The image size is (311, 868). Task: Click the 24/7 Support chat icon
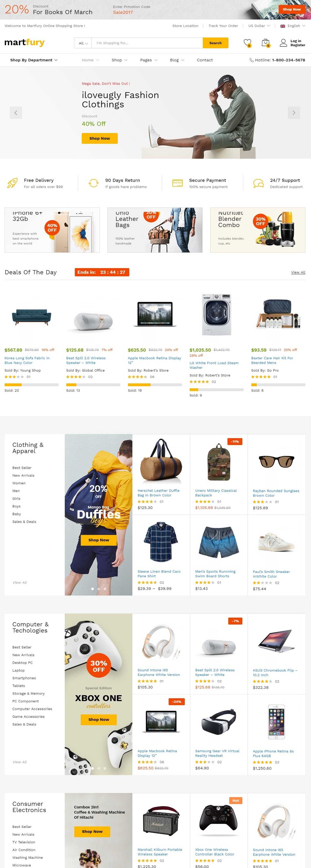(x=258, y=183)
